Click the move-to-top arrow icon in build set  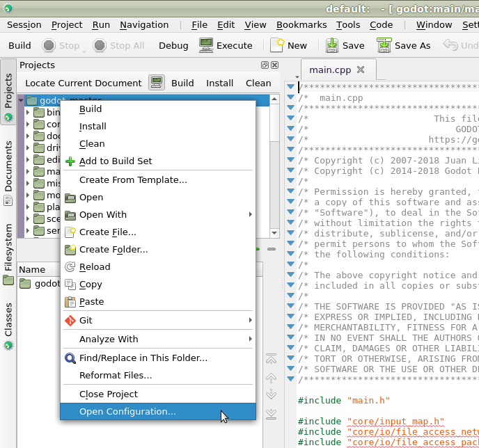(x=272, y=359)
